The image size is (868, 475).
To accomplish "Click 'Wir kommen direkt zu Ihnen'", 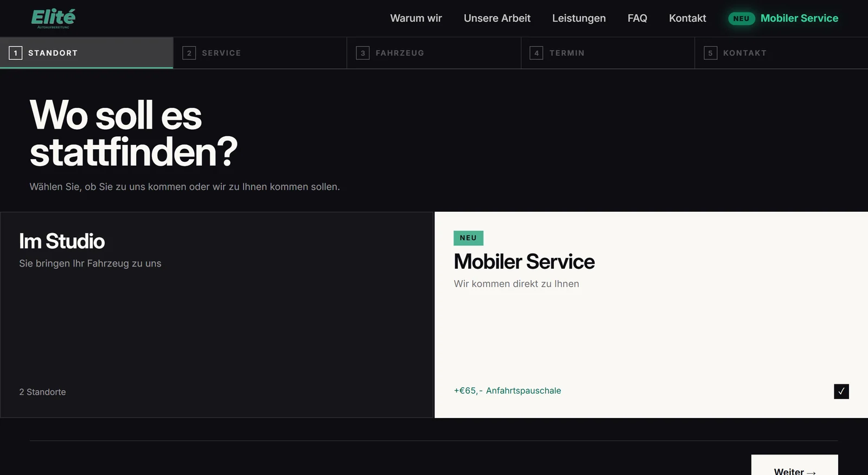I will pos(516,284).
